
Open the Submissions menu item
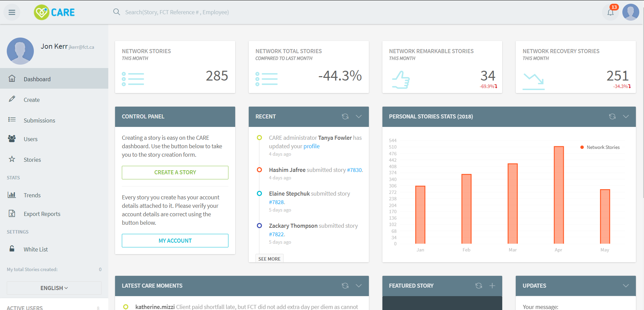tap(54, 120)
